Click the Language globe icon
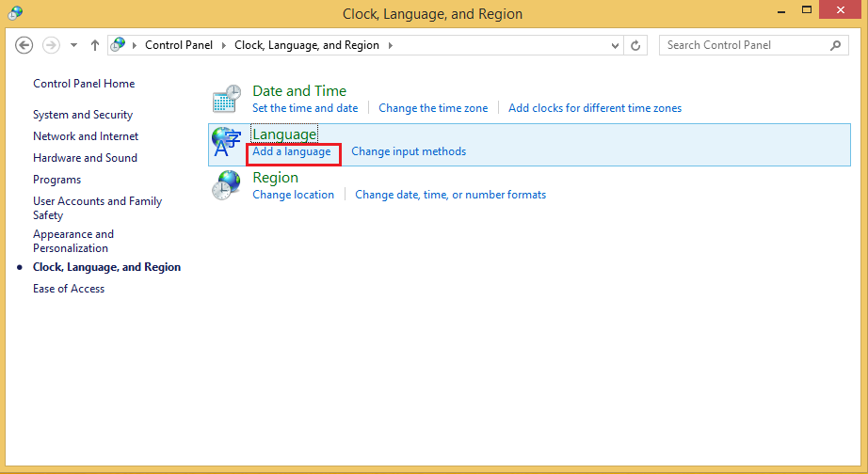The width and height of the screenshot is (868, 474). (x=226, y=142)
